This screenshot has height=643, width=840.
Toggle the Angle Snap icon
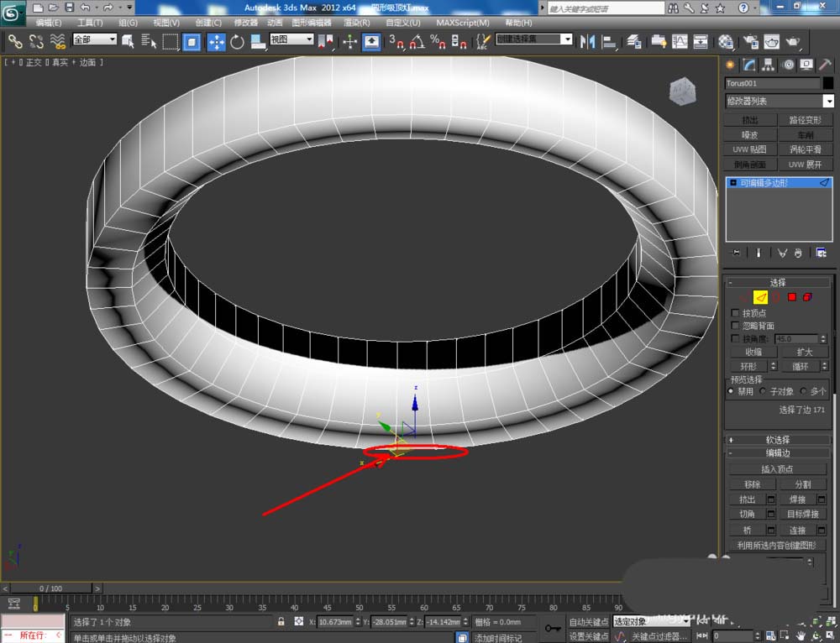tap(417, 41)
